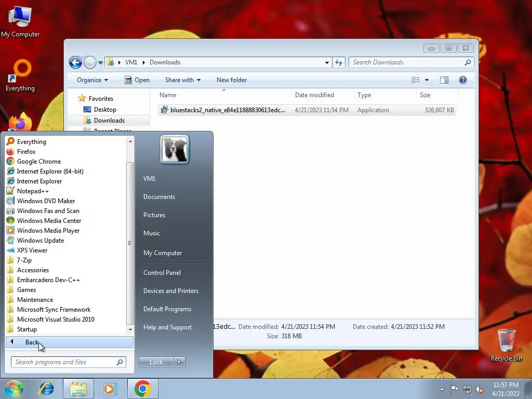Click the user account picture
The width and height of the screenshot is (532, 399).
(175, 149)
